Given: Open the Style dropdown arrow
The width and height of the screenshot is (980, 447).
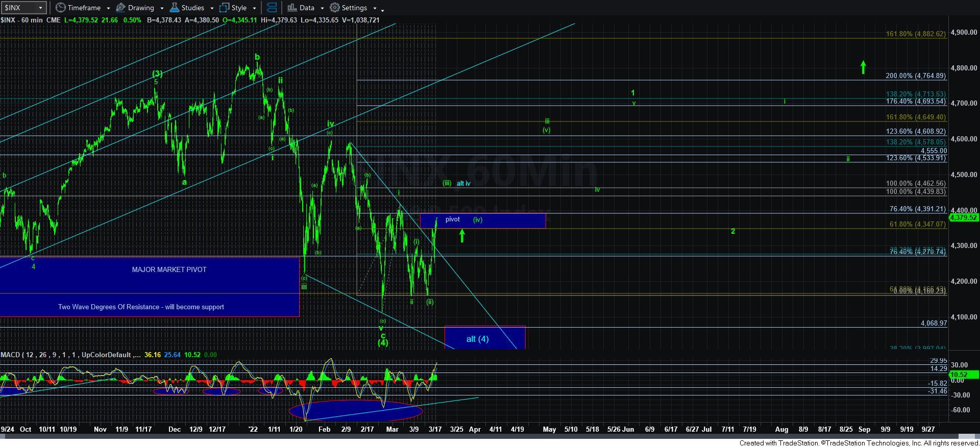Looking at the screenshot, I should tap(254, 8).
